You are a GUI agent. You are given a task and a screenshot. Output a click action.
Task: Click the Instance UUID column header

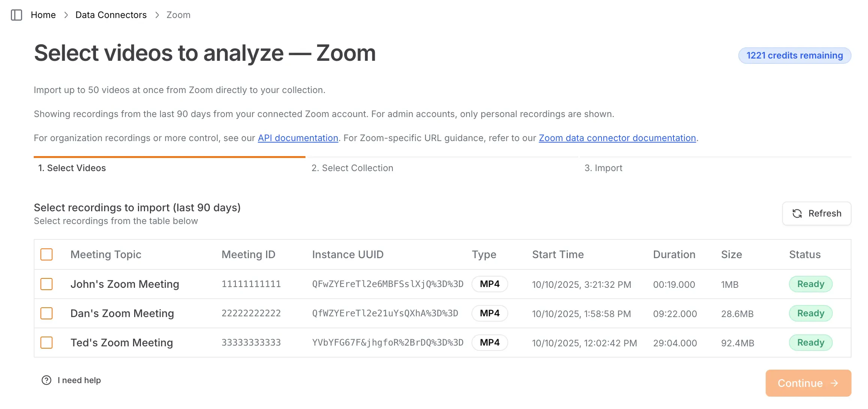pos(348,254)
